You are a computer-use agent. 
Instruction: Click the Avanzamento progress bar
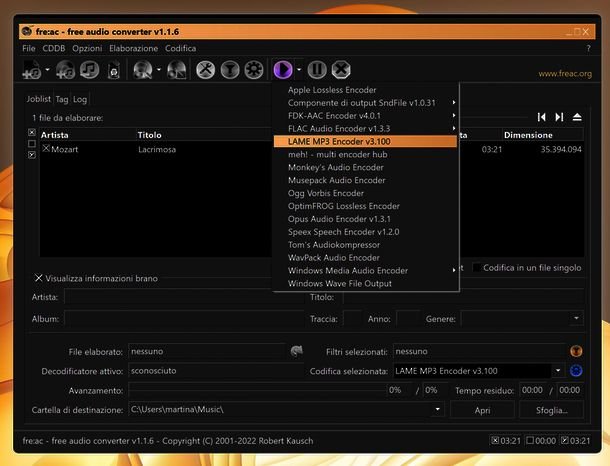tap(258, 390)
